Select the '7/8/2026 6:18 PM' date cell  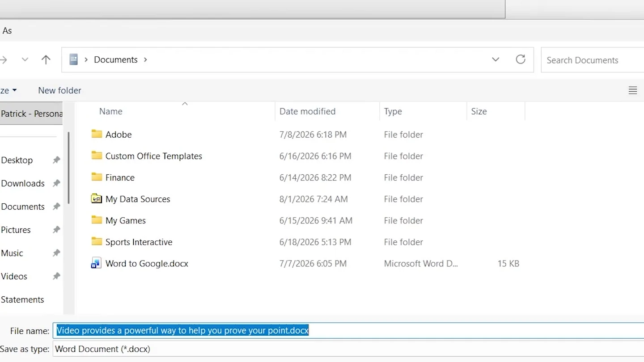[313, 135]
